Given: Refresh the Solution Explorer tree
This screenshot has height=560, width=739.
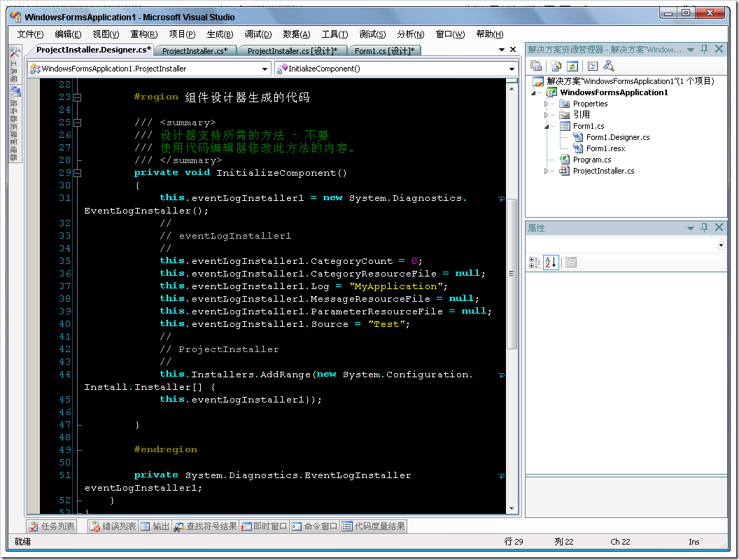Looking at the screenshot, I should pos(572,66).
